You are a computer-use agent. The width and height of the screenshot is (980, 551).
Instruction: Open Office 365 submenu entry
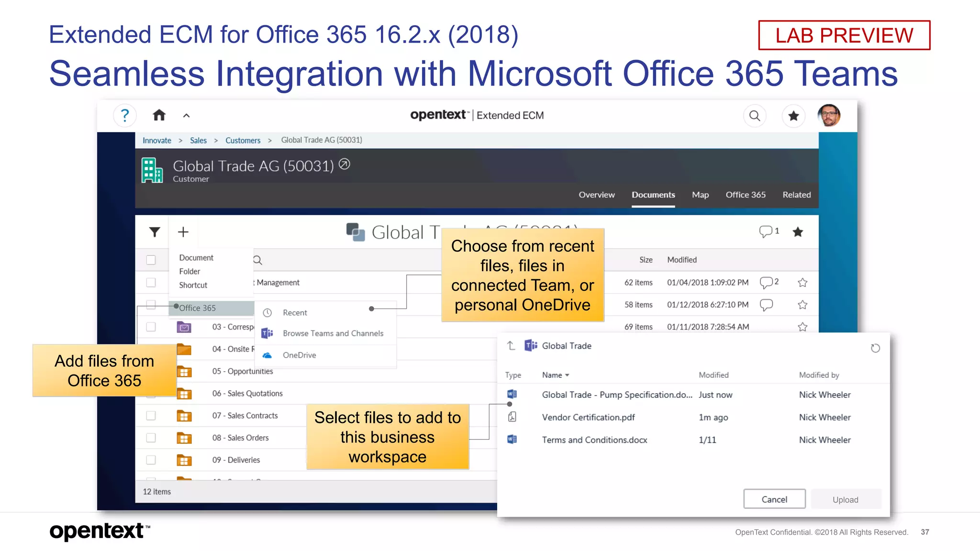coord(211,308)
